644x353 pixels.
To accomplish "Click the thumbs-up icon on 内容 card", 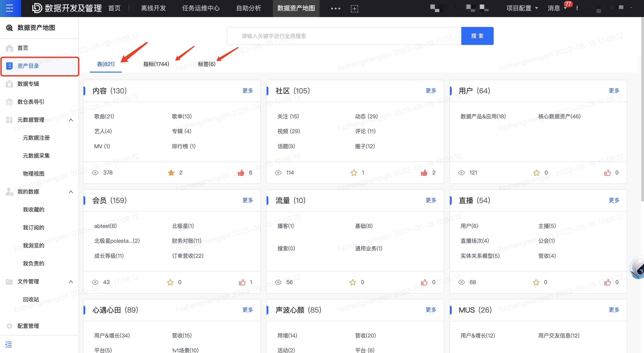I will point(241,173).
